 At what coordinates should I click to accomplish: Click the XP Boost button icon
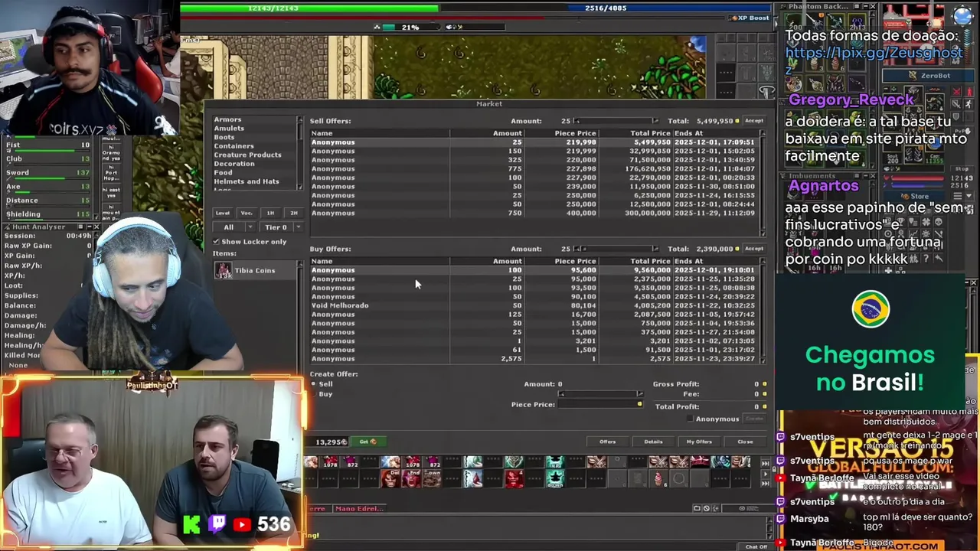732,18
